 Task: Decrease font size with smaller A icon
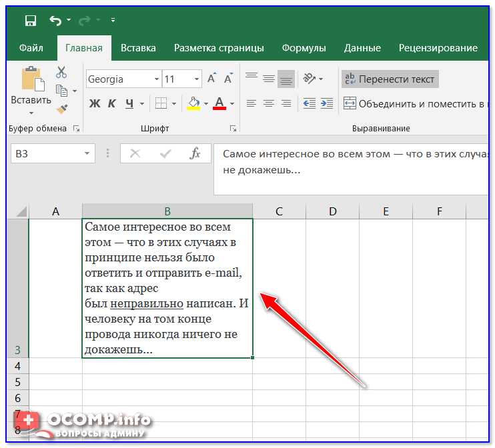click(228, 78)
